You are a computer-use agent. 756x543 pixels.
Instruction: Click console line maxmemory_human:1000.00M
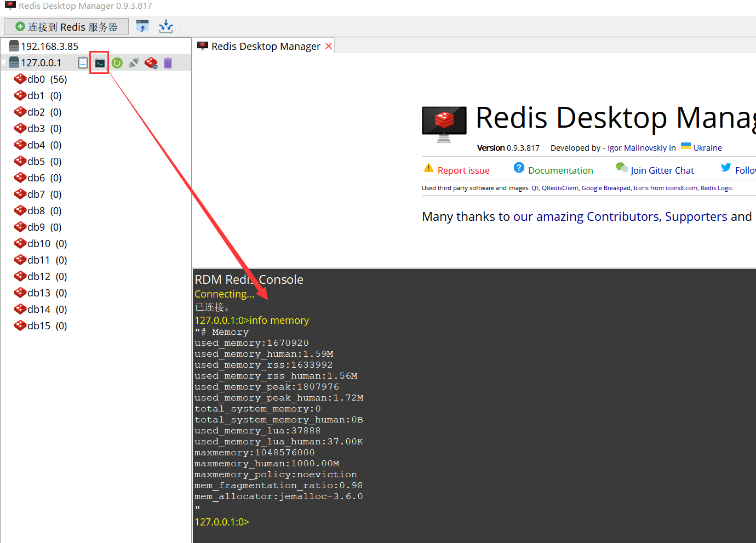tap(267, 464)
